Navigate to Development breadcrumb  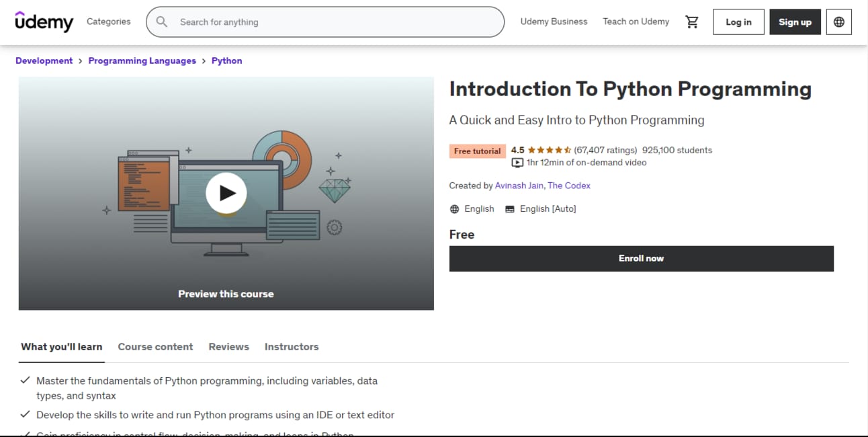click(44, 61)
